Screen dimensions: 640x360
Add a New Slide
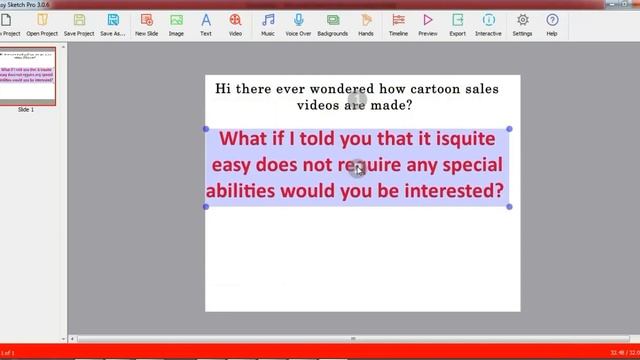pos(147,24)
